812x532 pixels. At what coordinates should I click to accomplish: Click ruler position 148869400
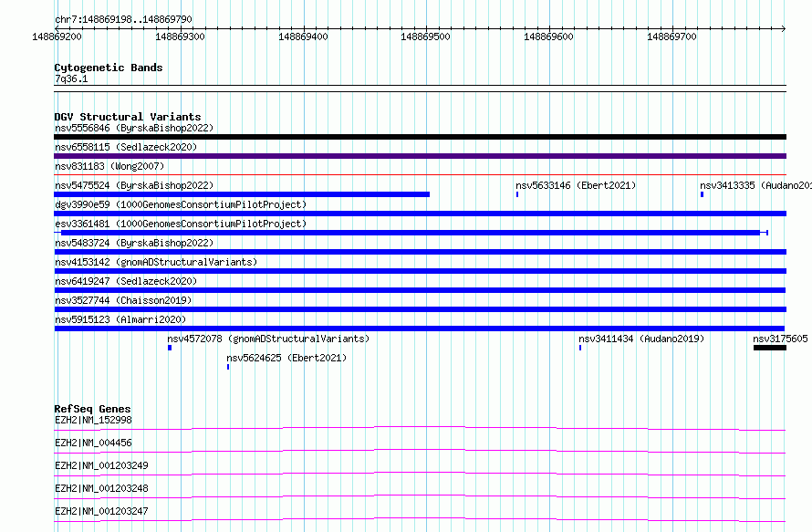coord(303,37)
